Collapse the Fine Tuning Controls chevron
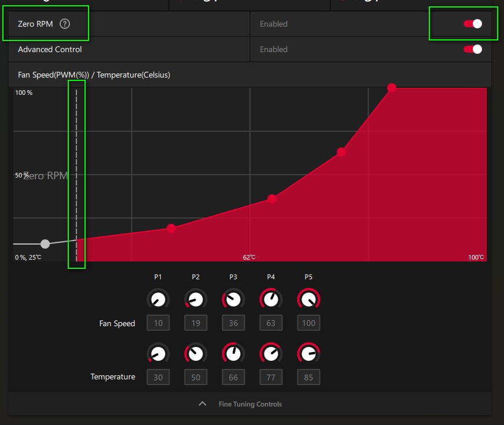 tap(203, 404)
